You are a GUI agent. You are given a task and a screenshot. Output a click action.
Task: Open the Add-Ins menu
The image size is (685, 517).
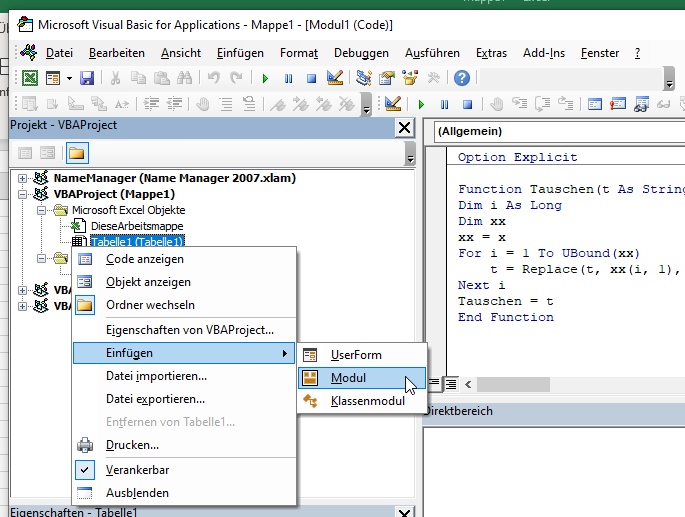544,53
